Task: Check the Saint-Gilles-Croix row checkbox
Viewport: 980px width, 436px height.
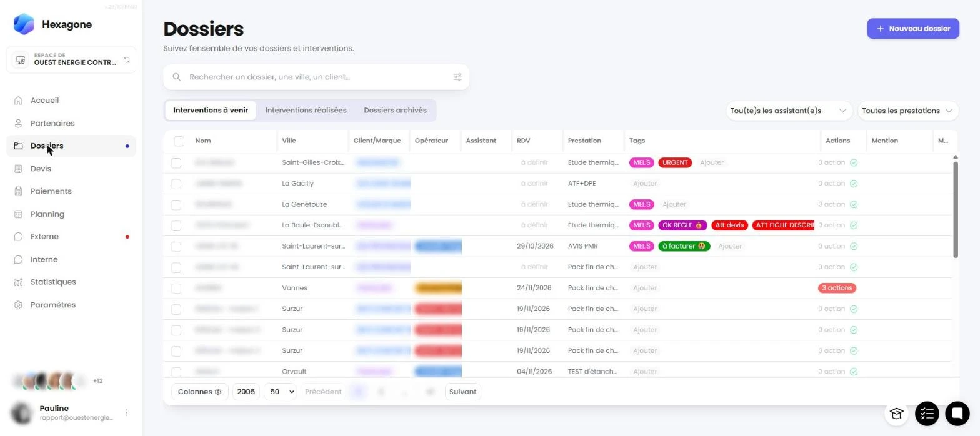Action: (x=176, y=163)
